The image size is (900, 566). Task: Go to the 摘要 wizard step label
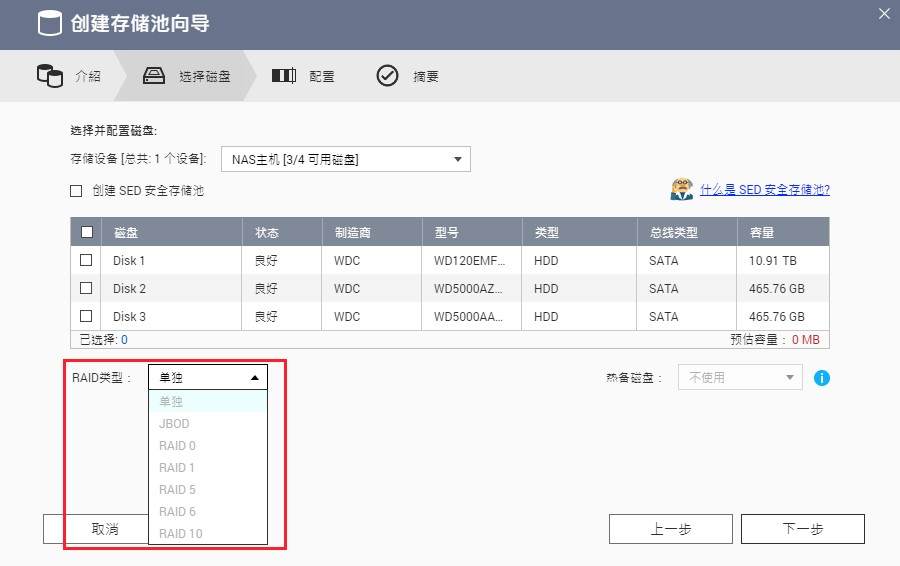(x=426, y=76)
